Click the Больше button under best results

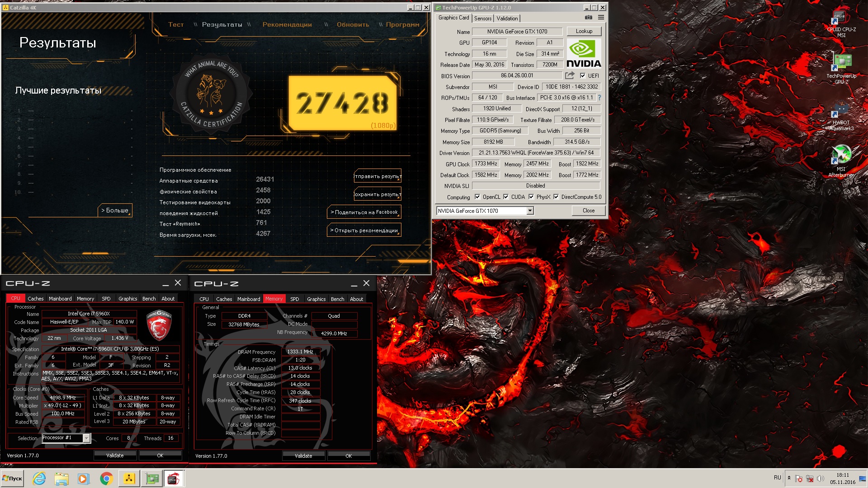(115, 210)
